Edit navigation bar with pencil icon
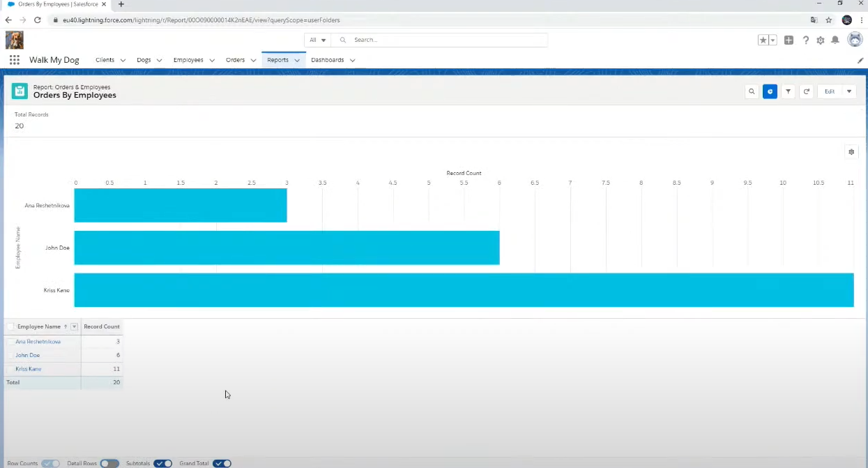The width and height of the screenshot is (868, 468). 860,61
